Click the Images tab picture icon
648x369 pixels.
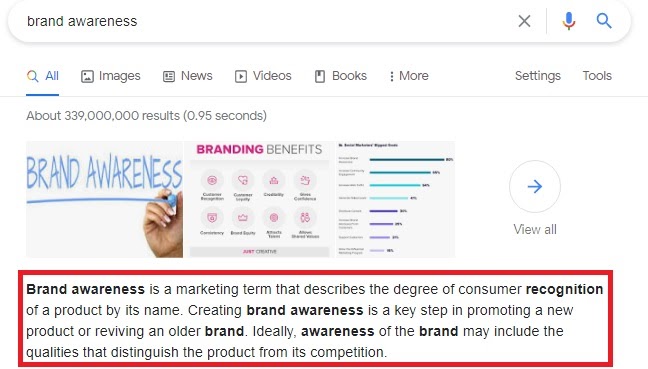pyautogui.click(x=87, y=76)
